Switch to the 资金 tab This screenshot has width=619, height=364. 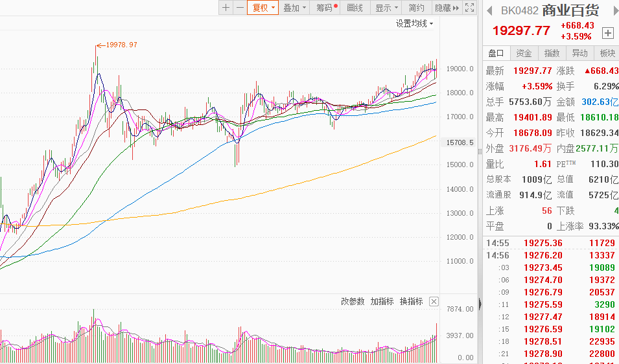[x=524, y=53]
